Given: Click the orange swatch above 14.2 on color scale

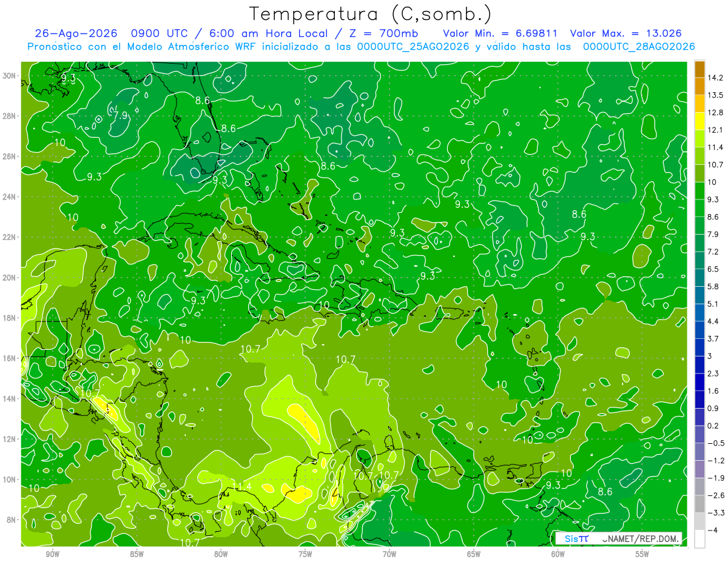Looking at the screenshot, I should tap(699, 69).
